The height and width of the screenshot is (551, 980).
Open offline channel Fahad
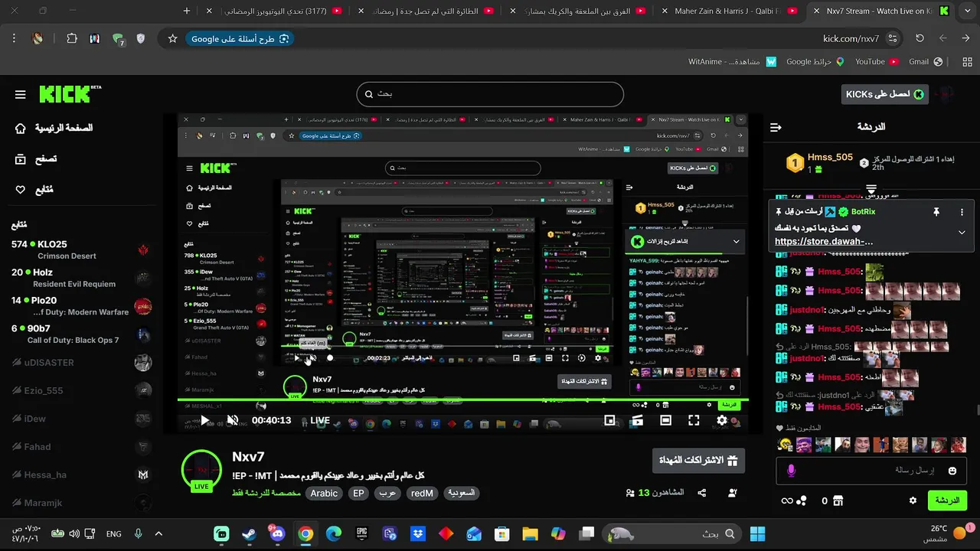point(80,447)
